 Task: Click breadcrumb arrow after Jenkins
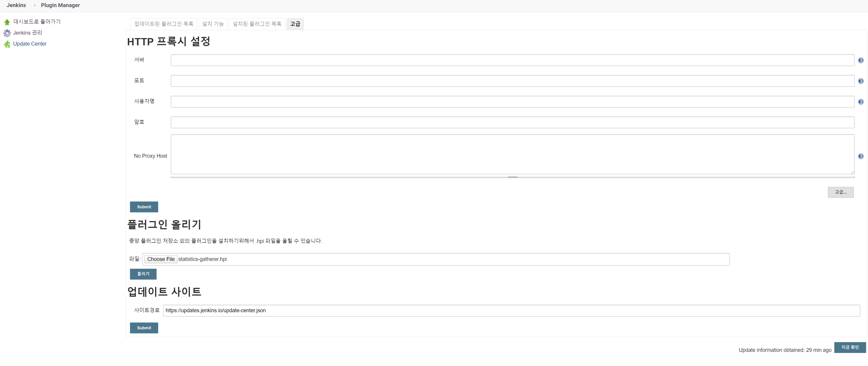[x=35, y=5]
